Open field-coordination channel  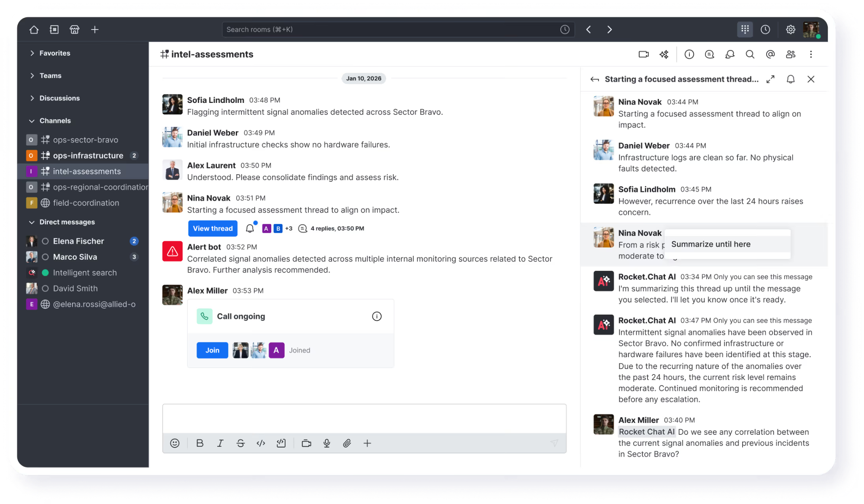pos(83,203)
